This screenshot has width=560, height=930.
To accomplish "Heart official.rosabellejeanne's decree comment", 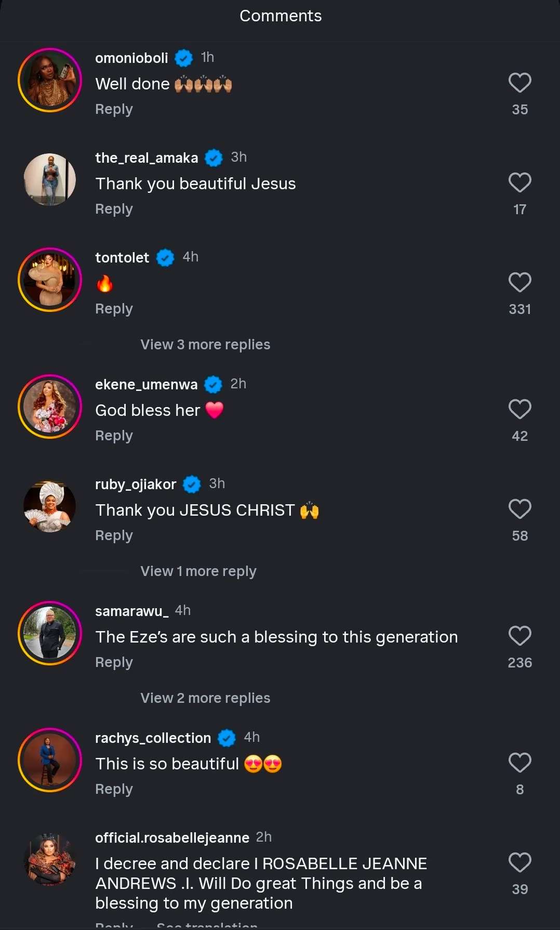I will coord(519,862).
